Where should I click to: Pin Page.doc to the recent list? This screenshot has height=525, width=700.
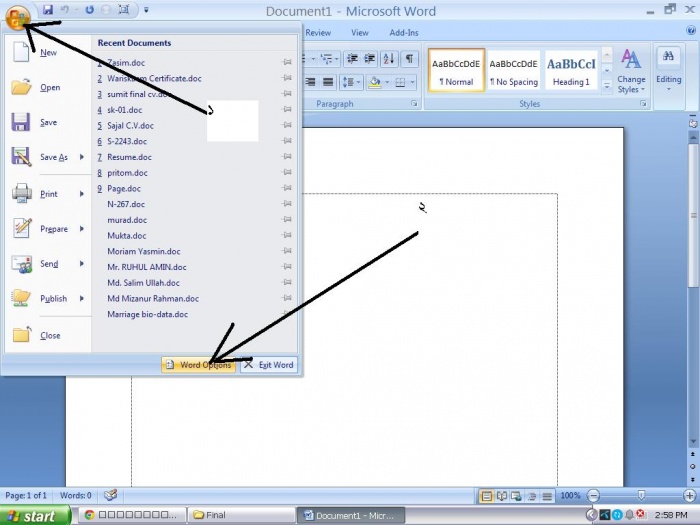point(287,188)
